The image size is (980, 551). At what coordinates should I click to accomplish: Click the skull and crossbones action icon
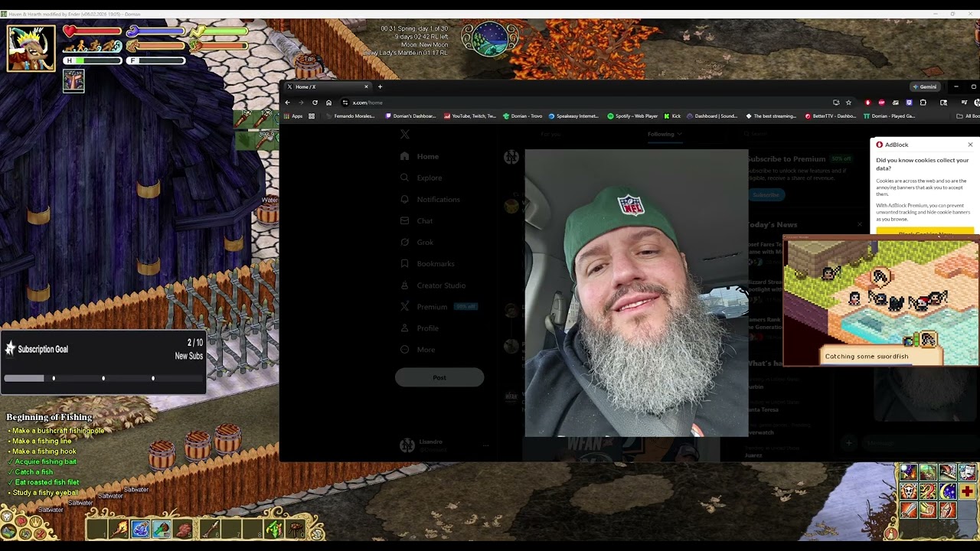(909, 491)
